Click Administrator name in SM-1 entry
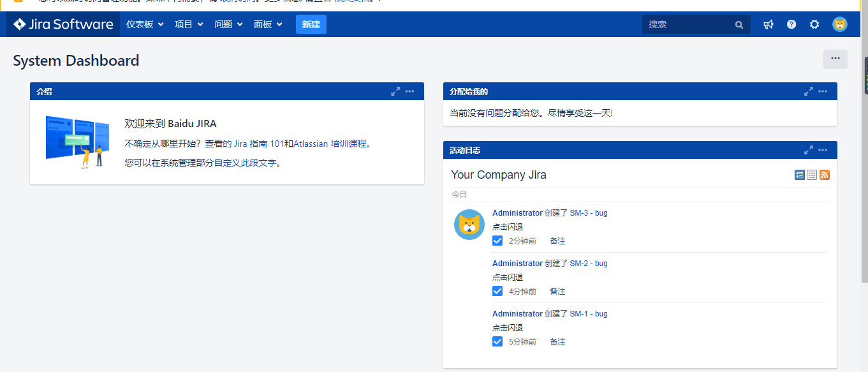 coord(517,314)
